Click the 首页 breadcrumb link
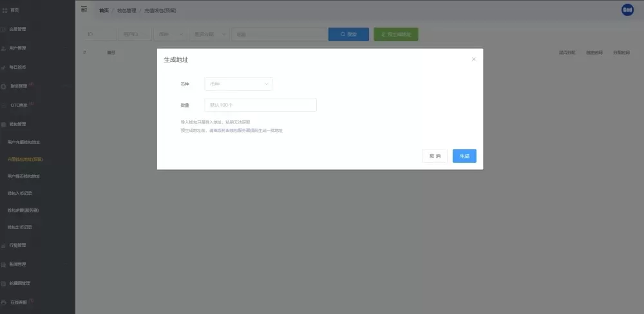The height and width of the screenshot is (314, 644). 104,11
